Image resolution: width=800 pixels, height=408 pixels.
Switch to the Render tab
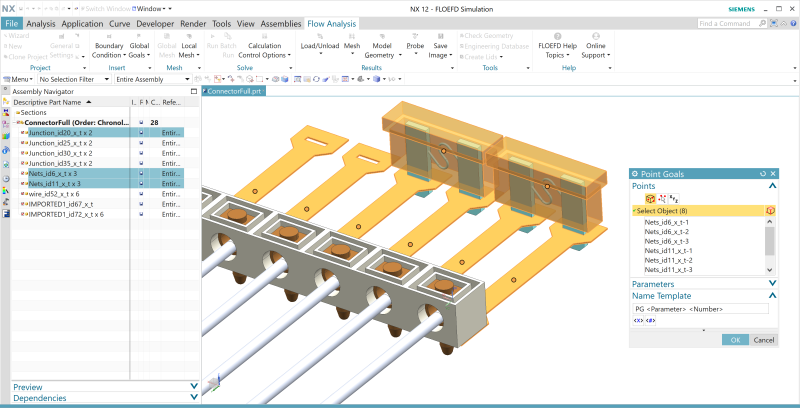point(193,23)
